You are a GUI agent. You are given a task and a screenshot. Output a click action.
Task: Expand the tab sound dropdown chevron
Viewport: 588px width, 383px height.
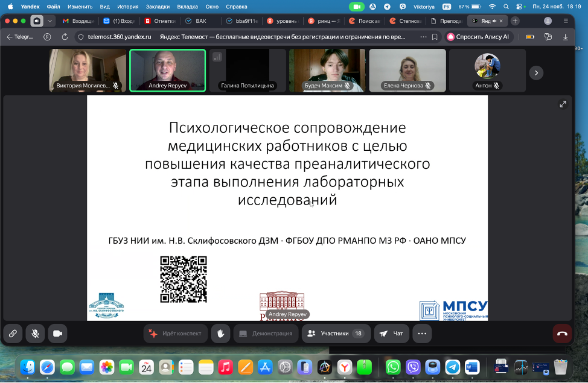point(50,21)
